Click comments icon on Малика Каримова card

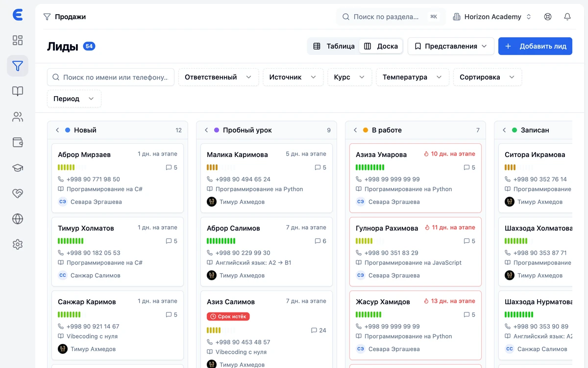pyautogui.click(x=318, y=167)
